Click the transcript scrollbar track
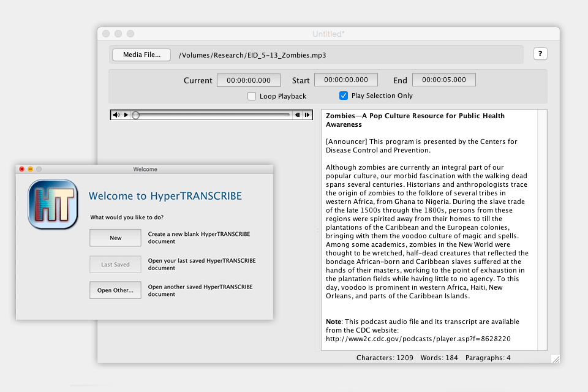Screen dimensions: 588x392 coord(542,230)
